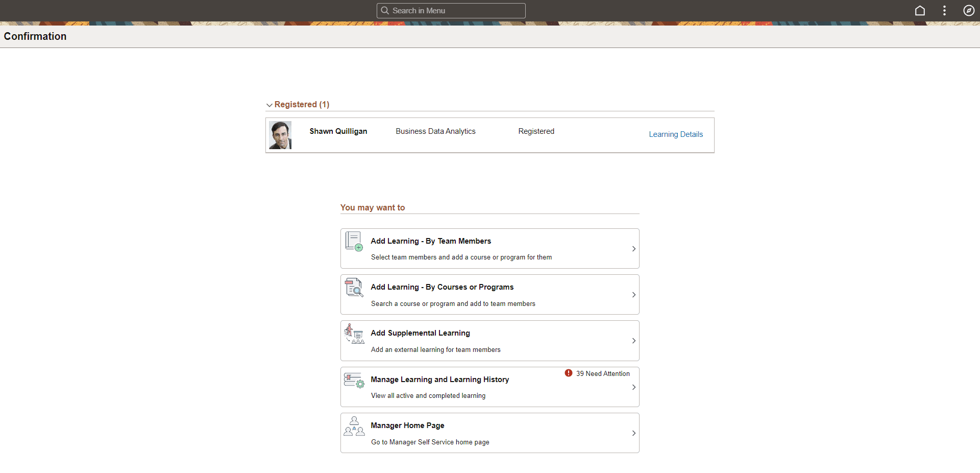Click the red Need Attention alert icon

point(569,373)
